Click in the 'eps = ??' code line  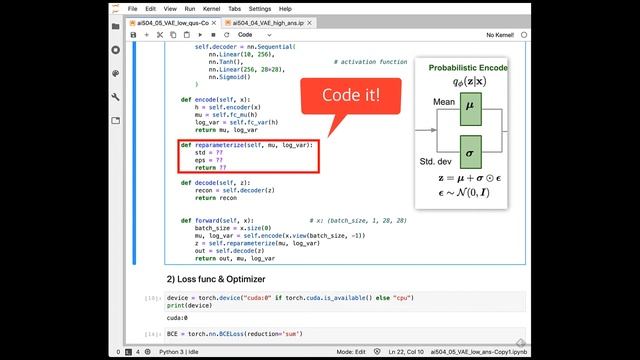[209, 160]
